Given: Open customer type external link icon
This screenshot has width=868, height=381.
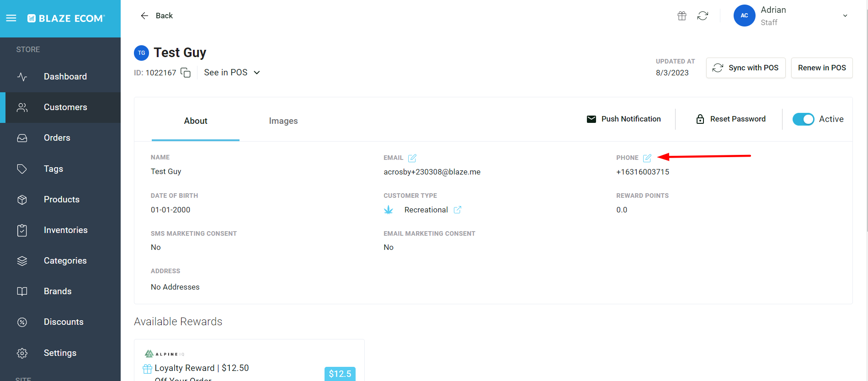Looking at the screenshot, I should pyautogui.click(x=457, y=210).
